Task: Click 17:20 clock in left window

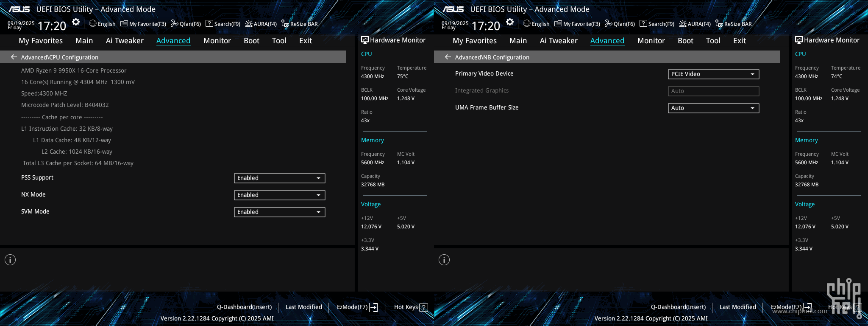Action: (x=52, y=26)
